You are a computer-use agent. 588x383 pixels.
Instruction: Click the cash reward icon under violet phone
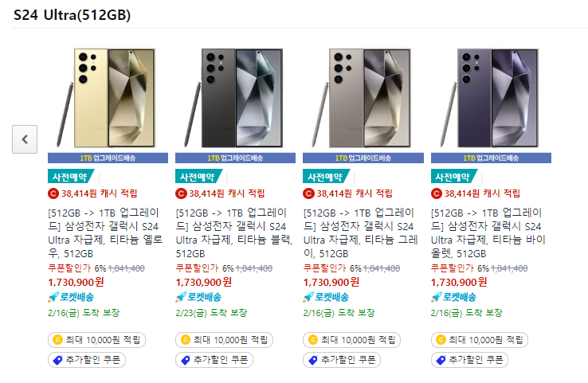[x=437, y=193]
